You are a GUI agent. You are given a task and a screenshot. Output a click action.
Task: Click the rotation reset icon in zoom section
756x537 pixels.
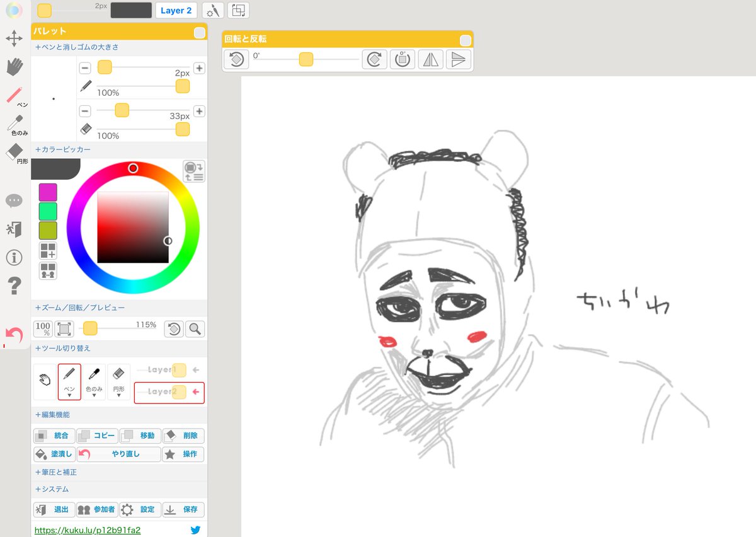174,328
